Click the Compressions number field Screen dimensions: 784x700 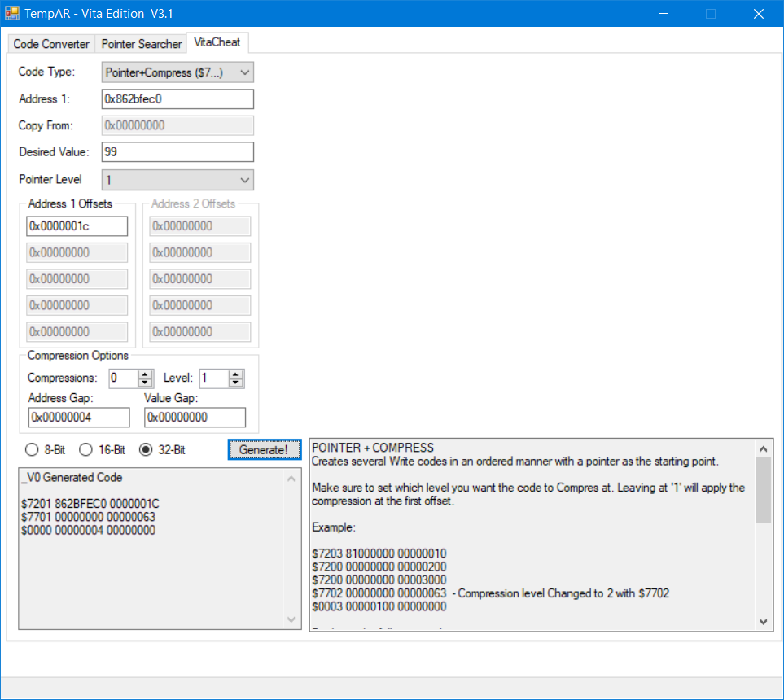(x=124, y=378)
